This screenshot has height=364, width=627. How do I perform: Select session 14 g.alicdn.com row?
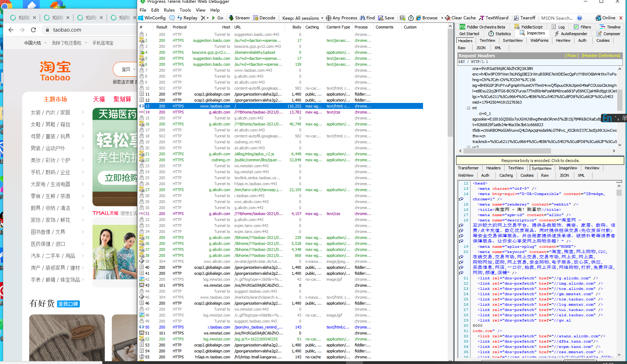280,112
